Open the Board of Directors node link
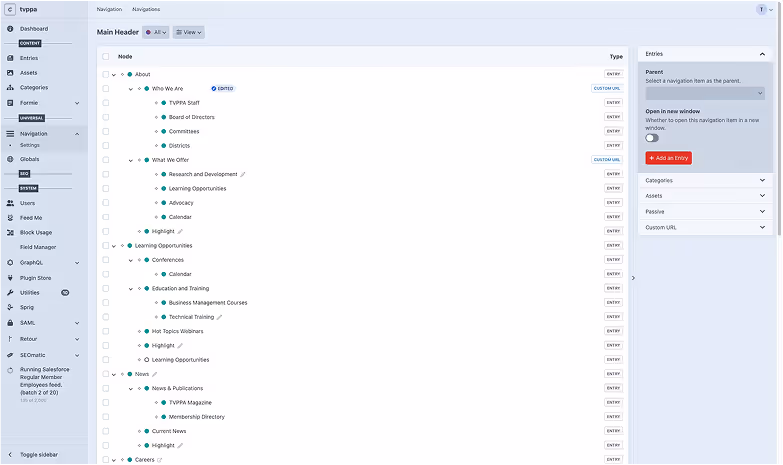This screenshot has height=465, width=783. pos(191,117)
